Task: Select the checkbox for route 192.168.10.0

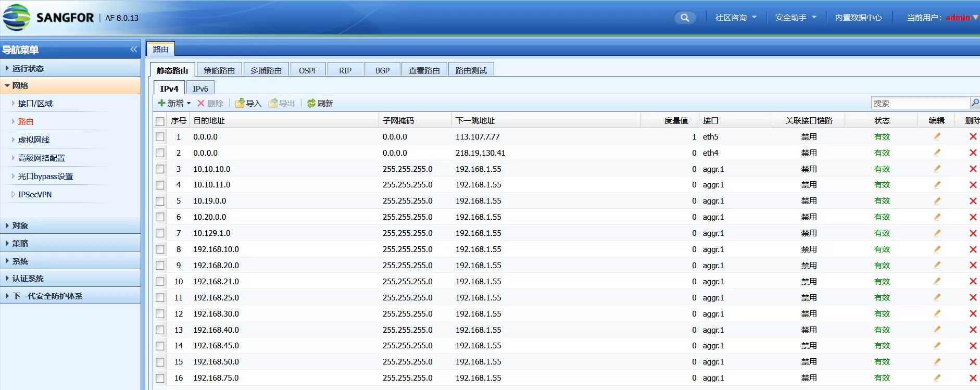Action: pyautogui.click(x=160, y=249)
